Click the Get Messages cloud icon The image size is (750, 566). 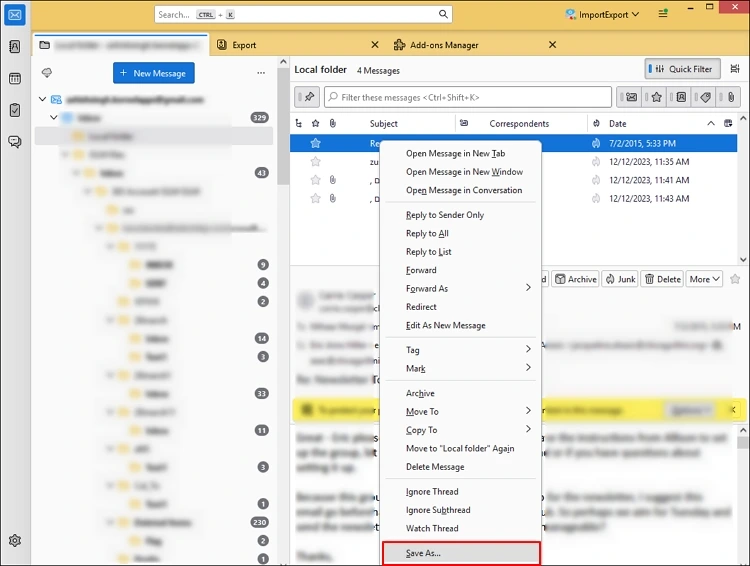(x=47, y=73)
